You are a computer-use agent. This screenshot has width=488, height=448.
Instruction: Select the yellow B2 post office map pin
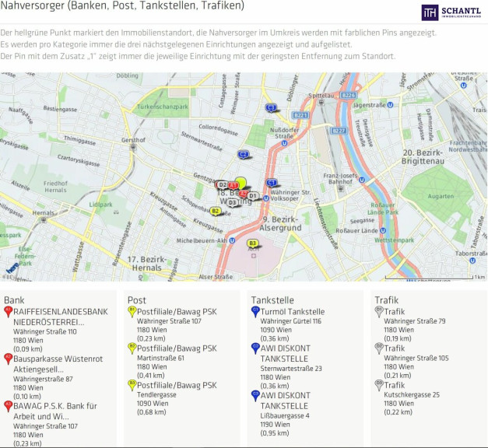coord(216,211)
